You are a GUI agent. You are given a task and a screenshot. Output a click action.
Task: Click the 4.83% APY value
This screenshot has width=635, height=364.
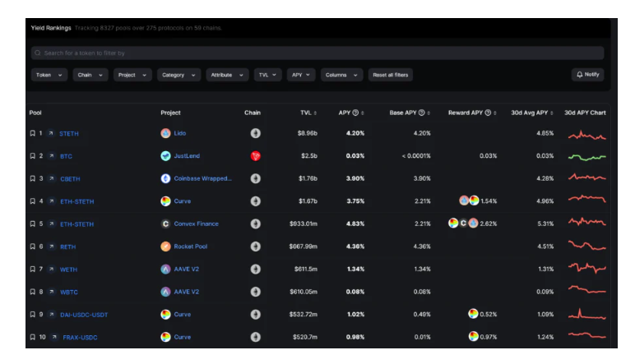tap(355, 223)
